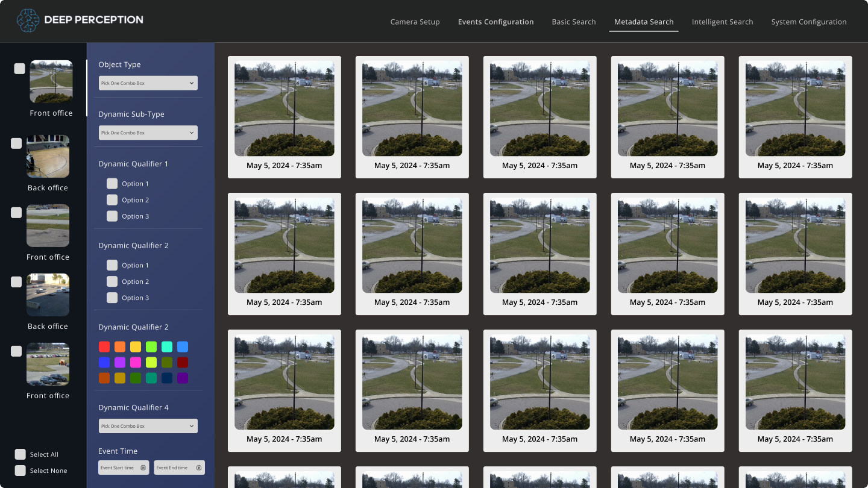Screen dimensions: 868x488
Task: Choose the mustard gold color swatch
Action: (120, 378)
